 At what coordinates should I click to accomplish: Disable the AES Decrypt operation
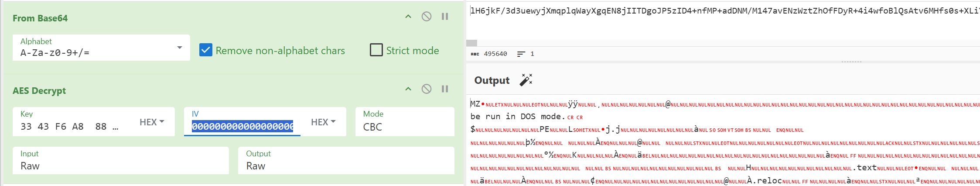click(427, 89)
